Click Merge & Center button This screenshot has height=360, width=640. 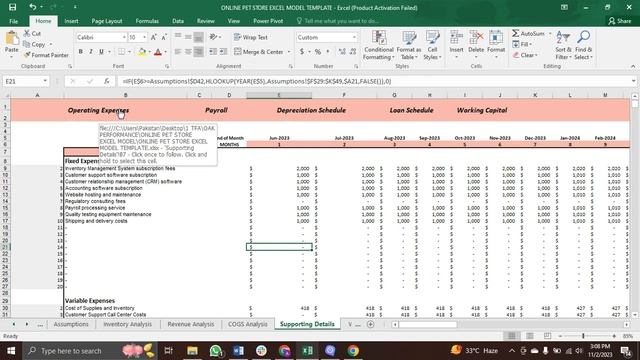(259, 52)
